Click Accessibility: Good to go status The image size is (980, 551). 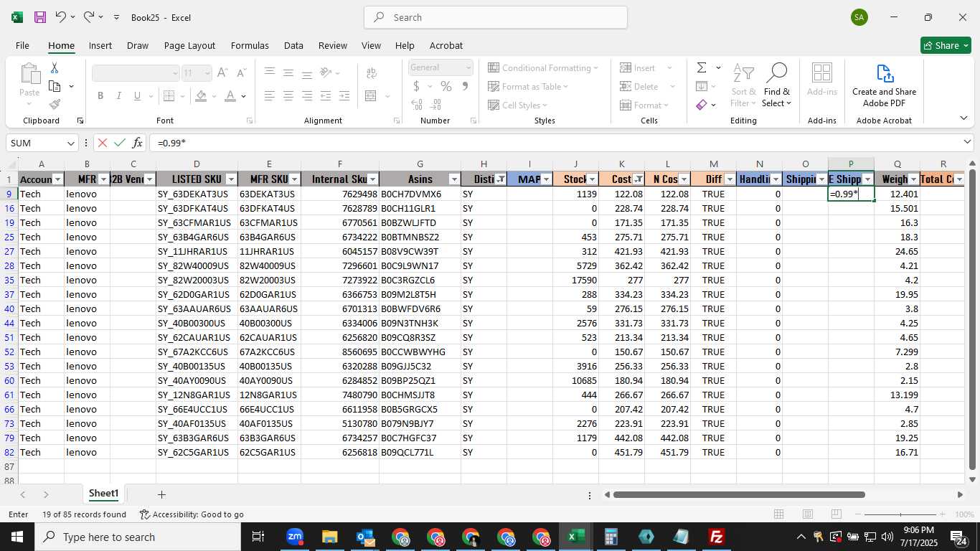click(x=192, y=514)
